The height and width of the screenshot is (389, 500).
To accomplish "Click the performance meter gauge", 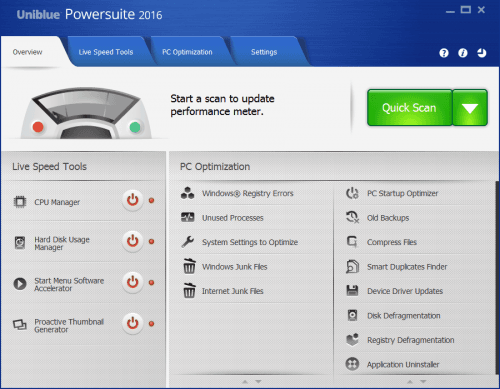I will pos(86,113).
